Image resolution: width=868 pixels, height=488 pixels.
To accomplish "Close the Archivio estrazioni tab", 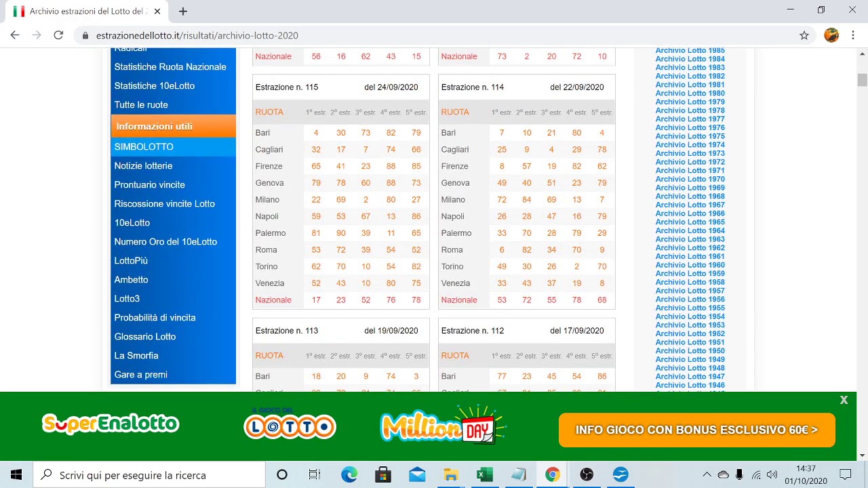I will [157, 12].
